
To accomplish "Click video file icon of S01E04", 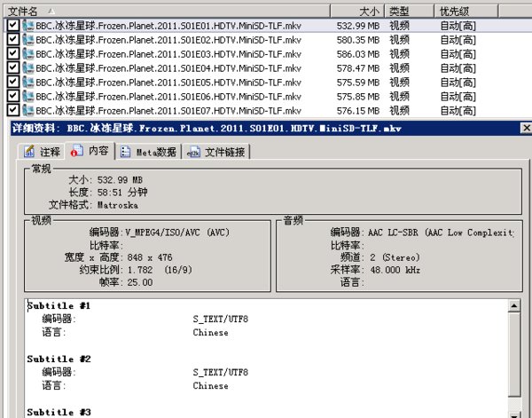I will 28,68.
